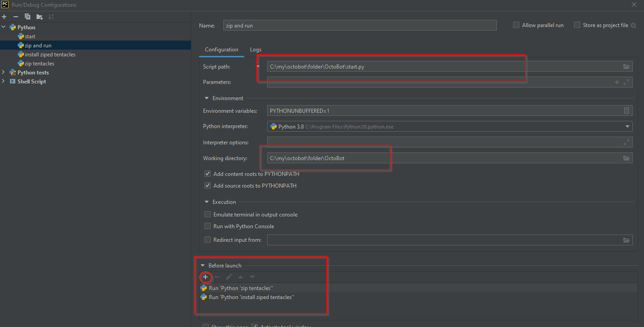The image size is (644, 327).
Task: Click the Name input field
Action: [360, 26]
